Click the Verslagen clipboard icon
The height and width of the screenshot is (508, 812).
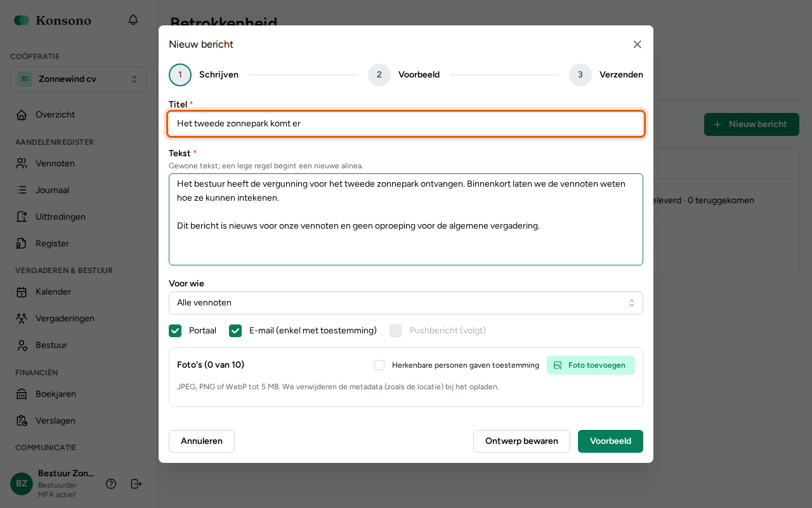(x=22, y=420)
